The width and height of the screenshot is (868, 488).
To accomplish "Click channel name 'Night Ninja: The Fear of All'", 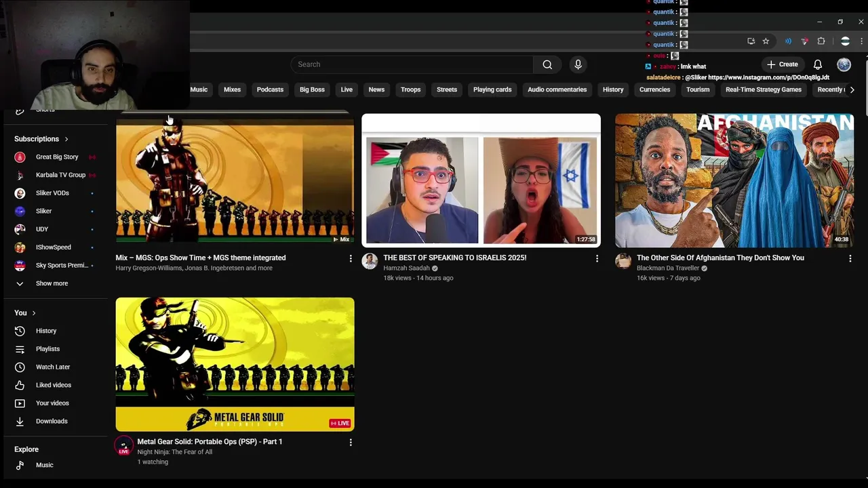I will 175,452.
